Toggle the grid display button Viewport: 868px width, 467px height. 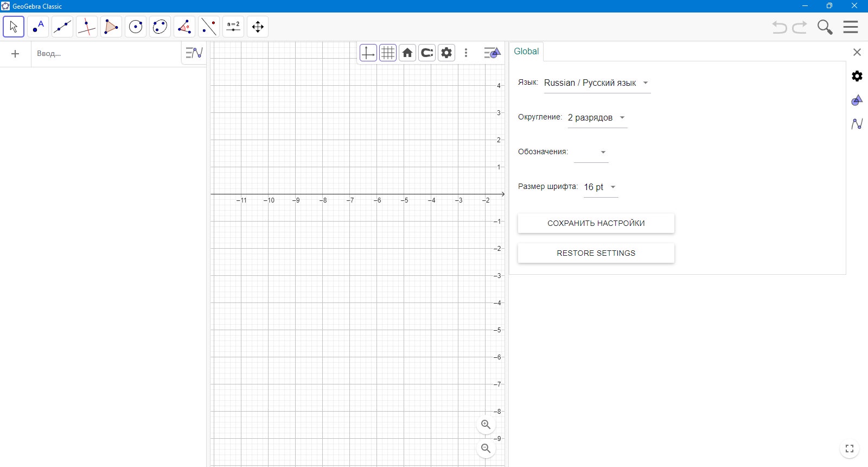(388, 53)
